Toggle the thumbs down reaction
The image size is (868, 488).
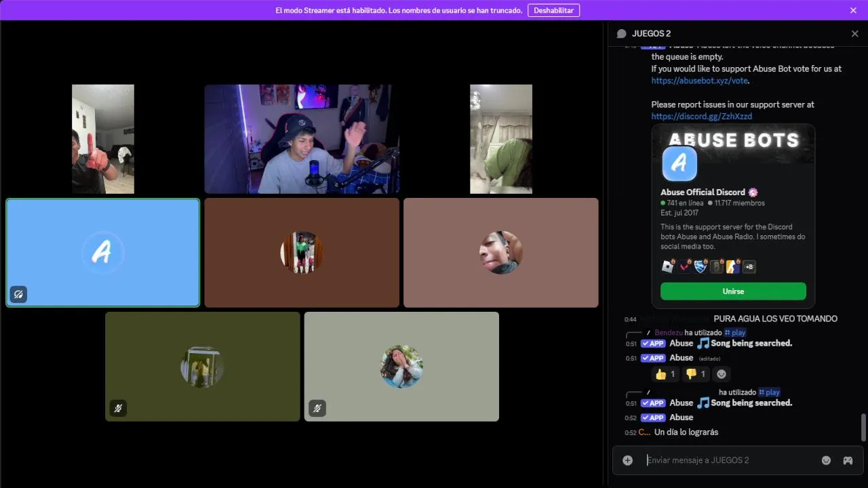(696, 374)
